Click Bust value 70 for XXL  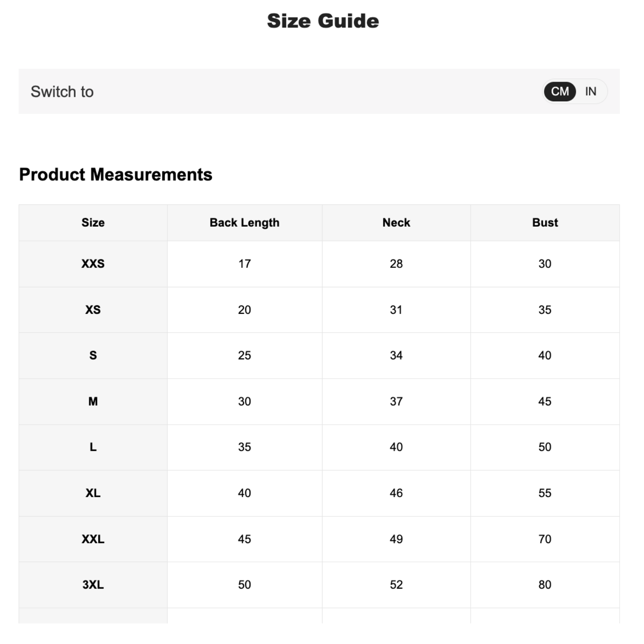click(545, 539)
